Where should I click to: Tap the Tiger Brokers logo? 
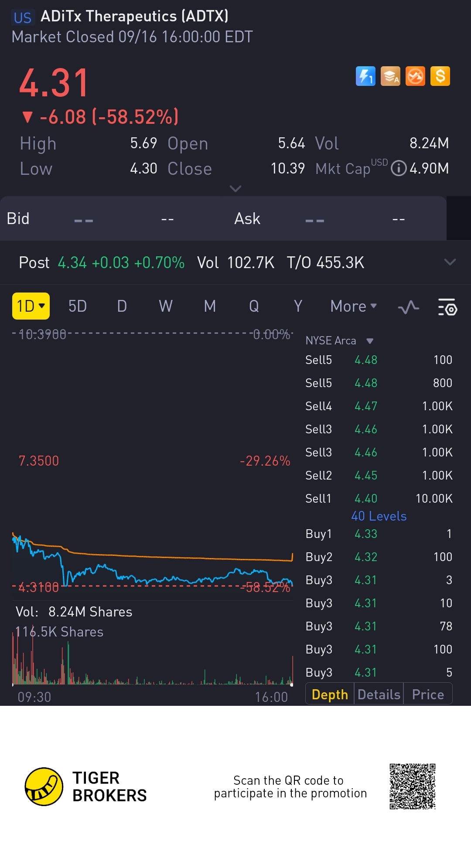pyautogui.click(x=44, y=786)
